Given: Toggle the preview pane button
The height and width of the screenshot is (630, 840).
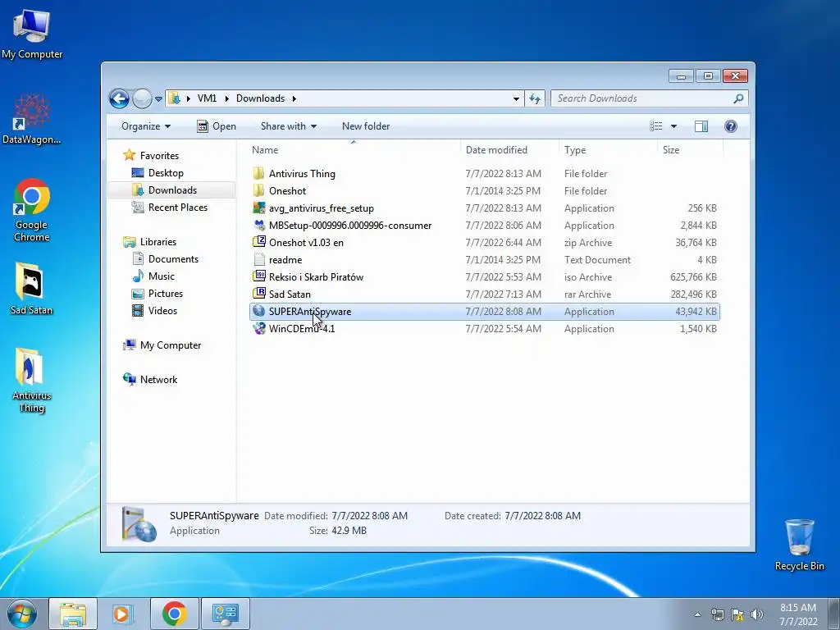Looking at the screenshot, I should (x=701, y=126).
